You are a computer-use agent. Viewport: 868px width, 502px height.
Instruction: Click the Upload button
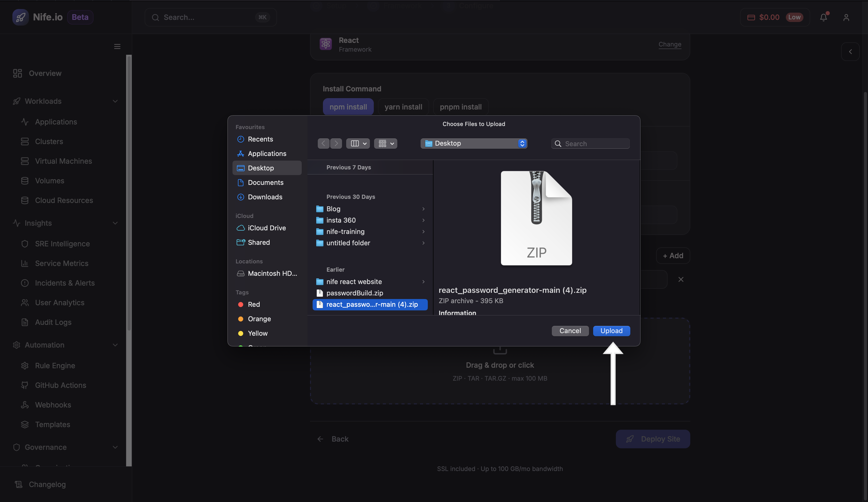coord(611,331)
